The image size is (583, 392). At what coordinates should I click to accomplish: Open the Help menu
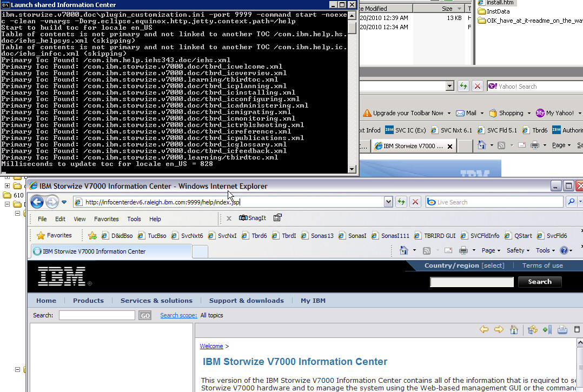click(x=155, y=219)
